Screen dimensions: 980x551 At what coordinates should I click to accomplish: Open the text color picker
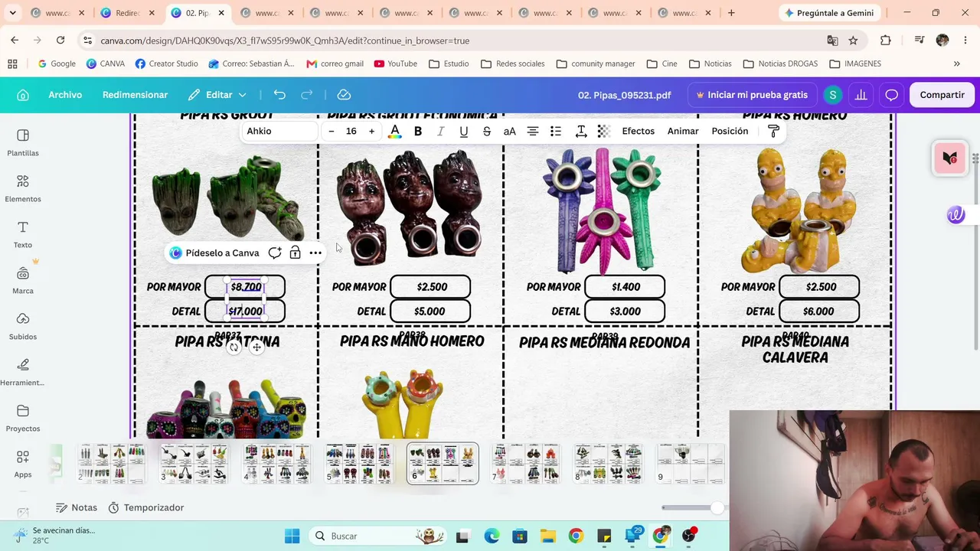394,132
